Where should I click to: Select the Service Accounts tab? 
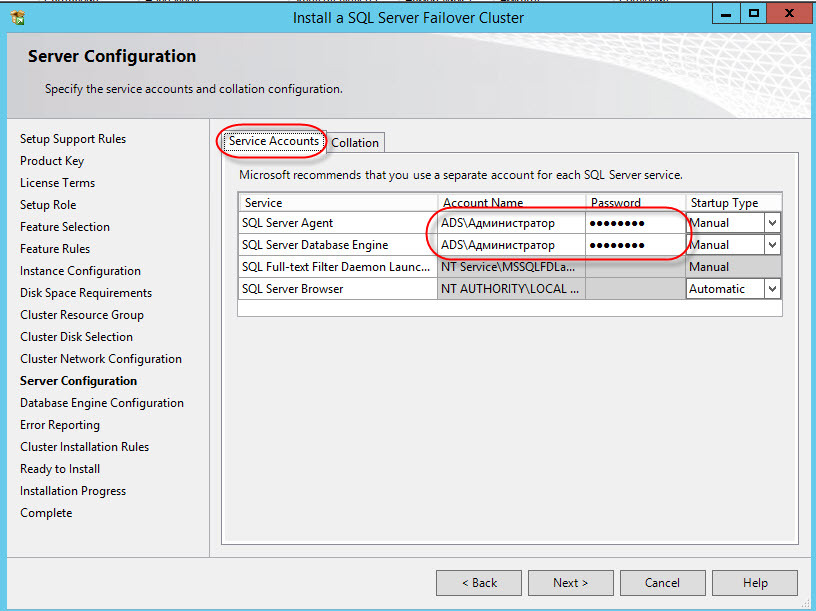[273, 142]
